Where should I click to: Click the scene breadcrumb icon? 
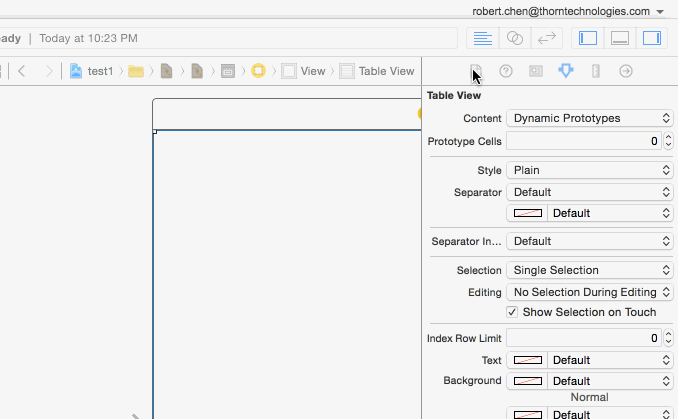228,71
